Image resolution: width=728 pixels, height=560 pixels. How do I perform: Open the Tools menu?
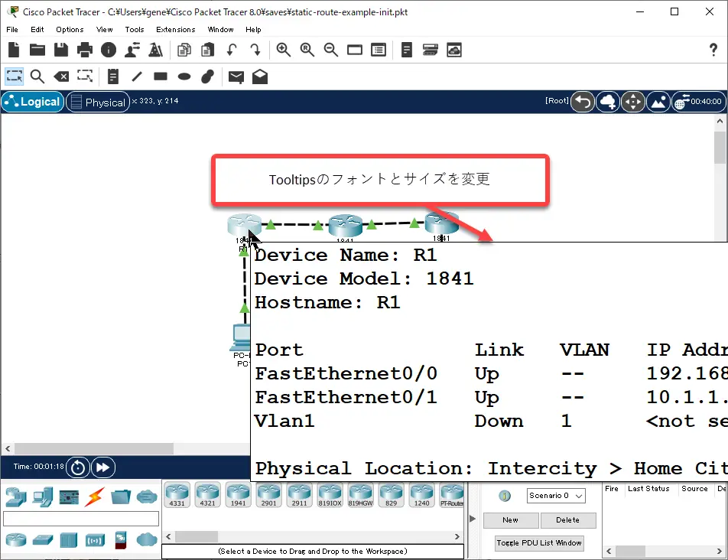pyautogui.click(x=135, y=29)
